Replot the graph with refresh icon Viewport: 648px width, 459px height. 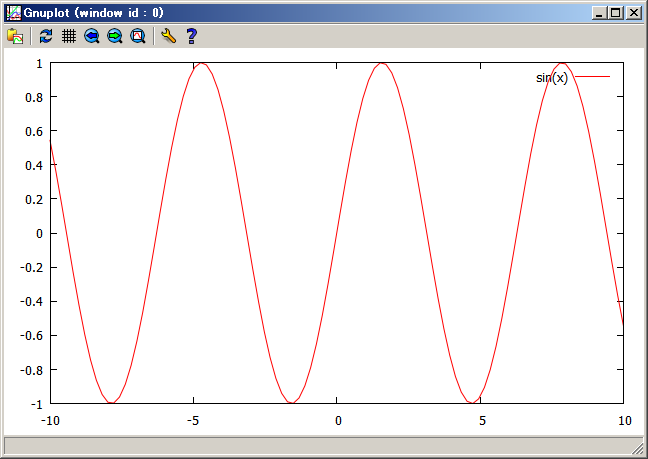46,36
